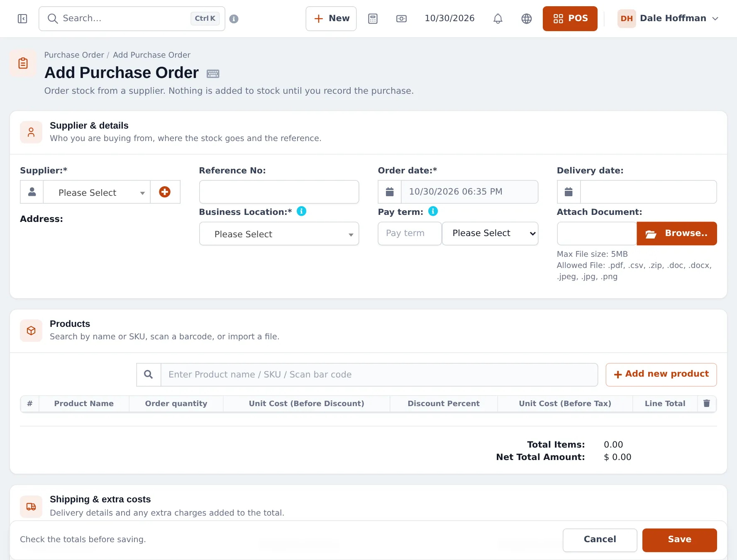
Task: Click the New button in the top bar
Action: pos(331,19)
